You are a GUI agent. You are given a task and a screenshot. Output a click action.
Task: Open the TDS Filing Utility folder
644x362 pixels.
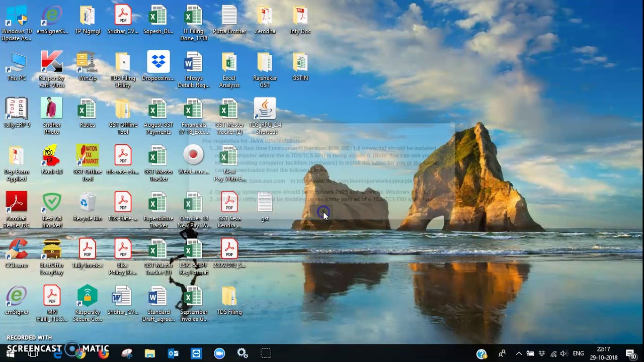[x=123, y=69]
